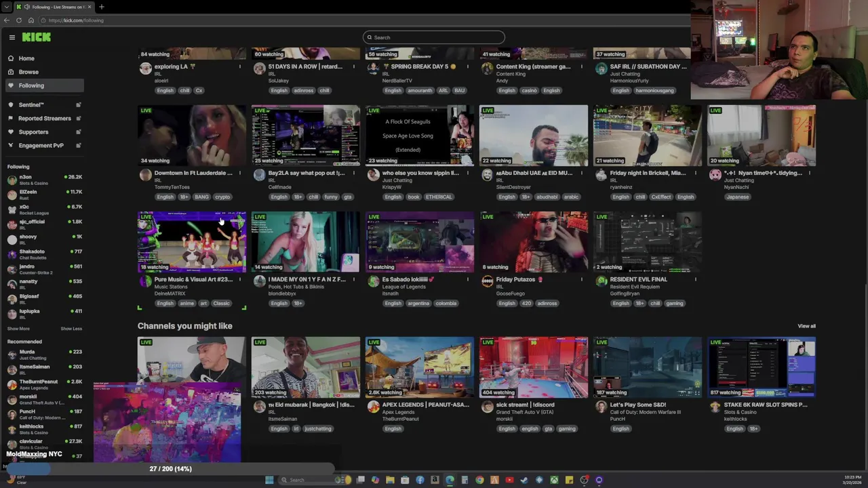
Task: Click the browser back arrow
Action: point(7,20)
